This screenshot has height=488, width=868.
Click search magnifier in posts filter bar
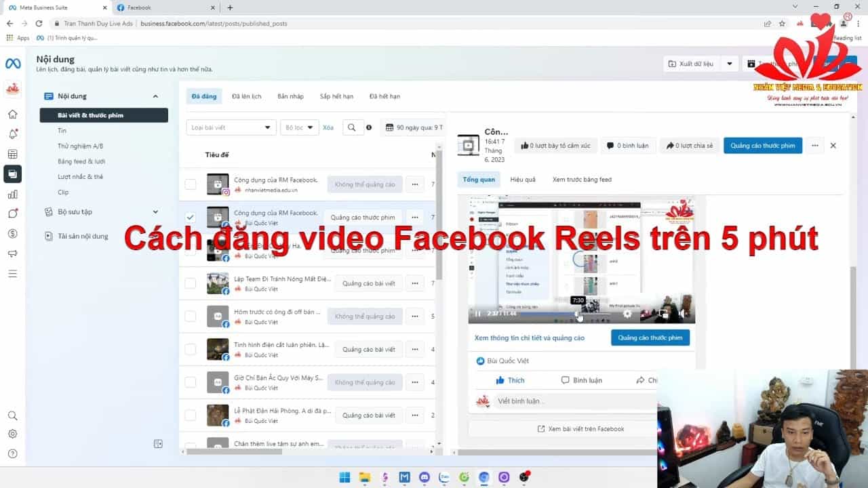(351, 127)
